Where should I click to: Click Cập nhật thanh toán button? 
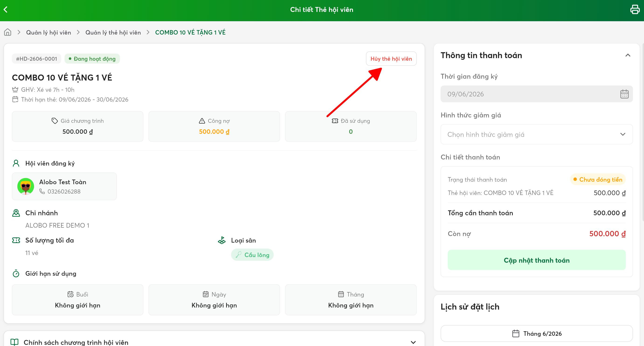pyautogui.click(x=537, y=260)
